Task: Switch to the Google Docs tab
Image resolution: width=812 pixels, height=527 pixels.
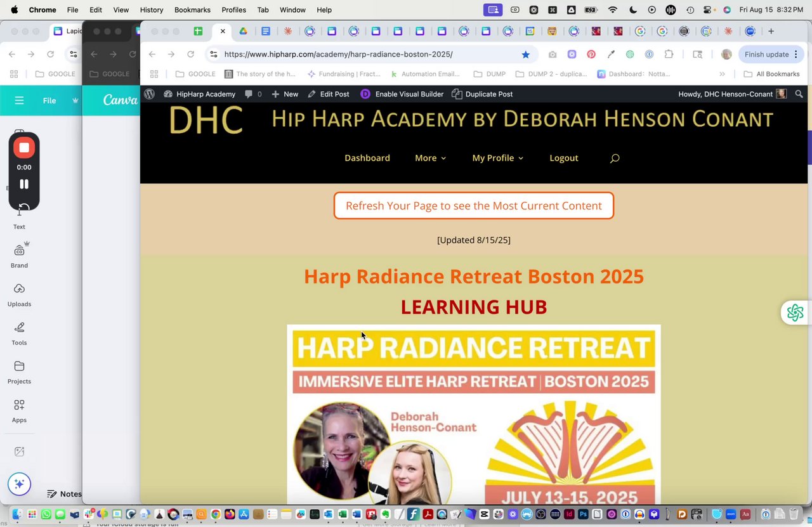Action: point(266,31)
